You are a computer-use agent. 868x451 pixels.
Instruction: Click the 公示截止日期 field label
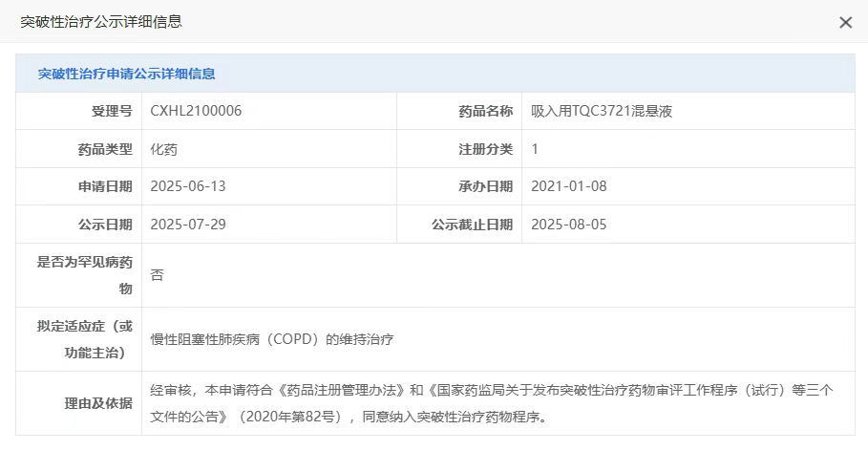click(x=472, y=225)
